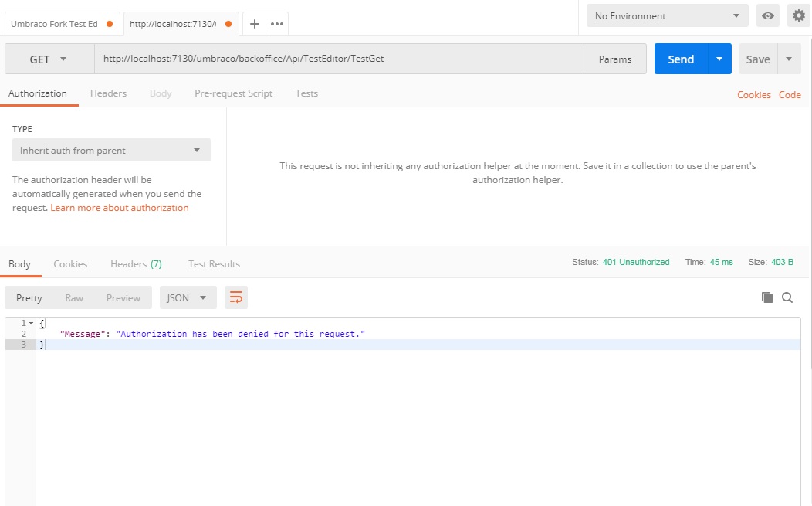The height and width of the screenshot is (506, 812).
Task: View response Headers (7) tab
Action: [x=136, y=264]
